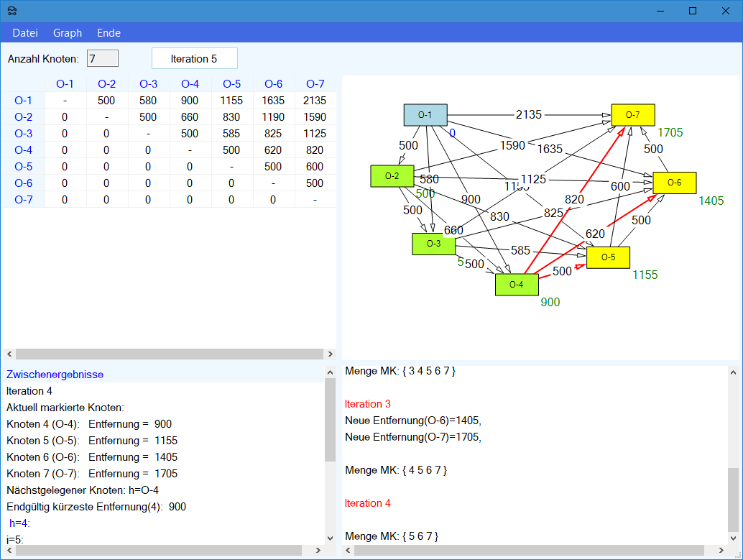Select the green O-3 graph node
Image resolution: width=743 pixels, height=560 pixels.
pos(433,244)
